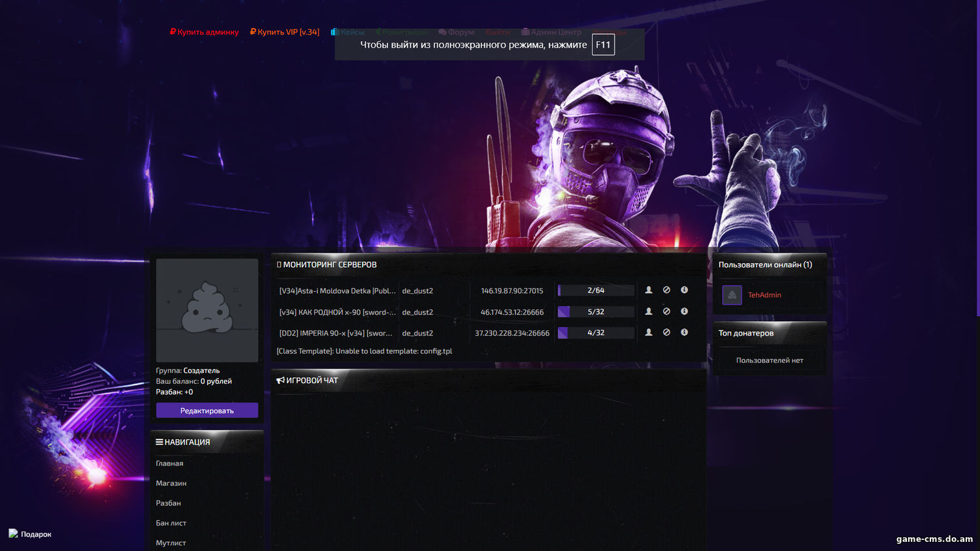Screen dimensions: 980x551
Task: Open info icon for IMPERIA 90-х server
Action: (684, 332)
